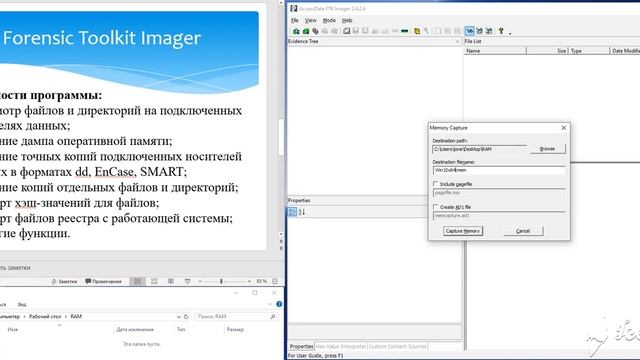Click the Create Disk Image icon
The height and width of the screenshot is (360, 640).
tap(347, 31)
